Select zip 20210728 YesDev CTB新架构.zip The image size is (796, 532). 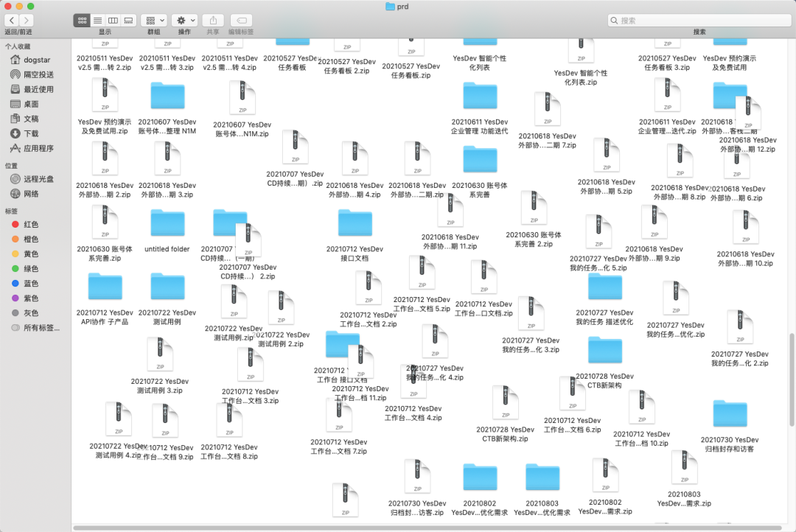pyautogui.click(x=506, y=402)
